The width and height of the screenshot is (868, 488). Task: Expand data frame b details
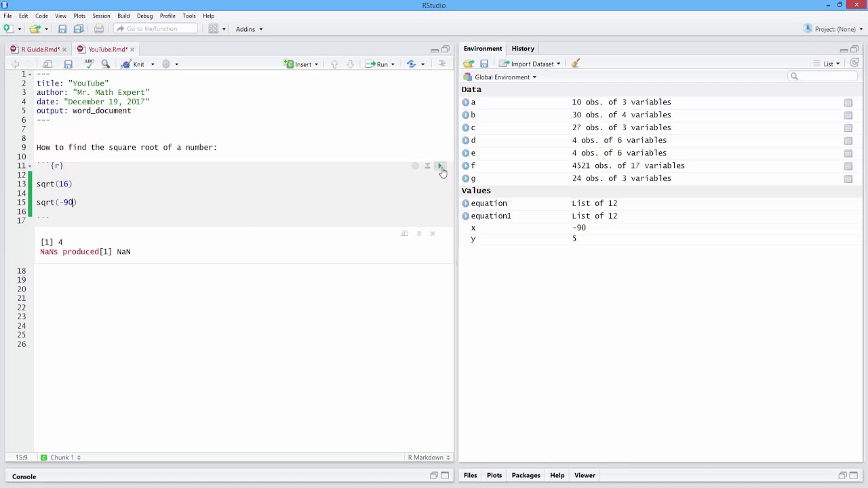coord(465,115)
